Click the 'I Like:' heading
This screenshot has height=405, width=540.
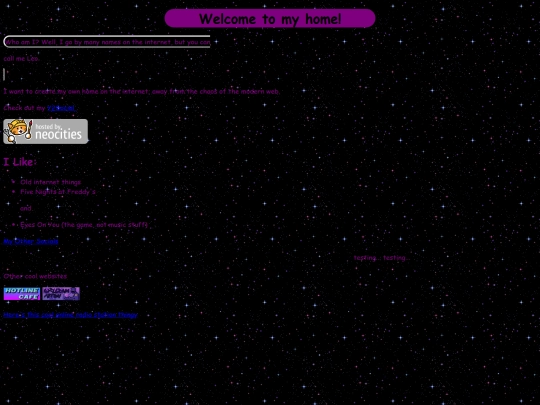[x=20, y=162]
